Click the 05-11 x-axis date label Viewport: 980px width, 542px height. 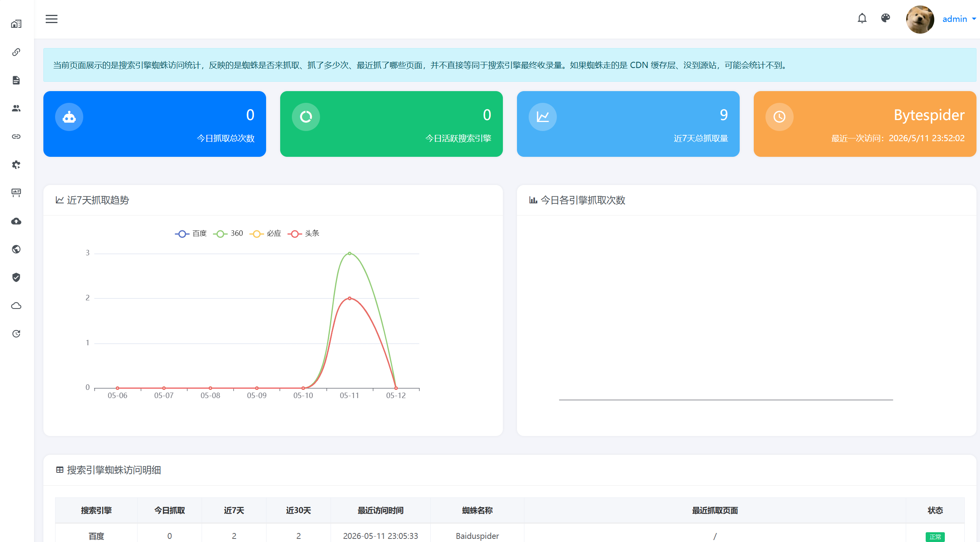[349, 395]
